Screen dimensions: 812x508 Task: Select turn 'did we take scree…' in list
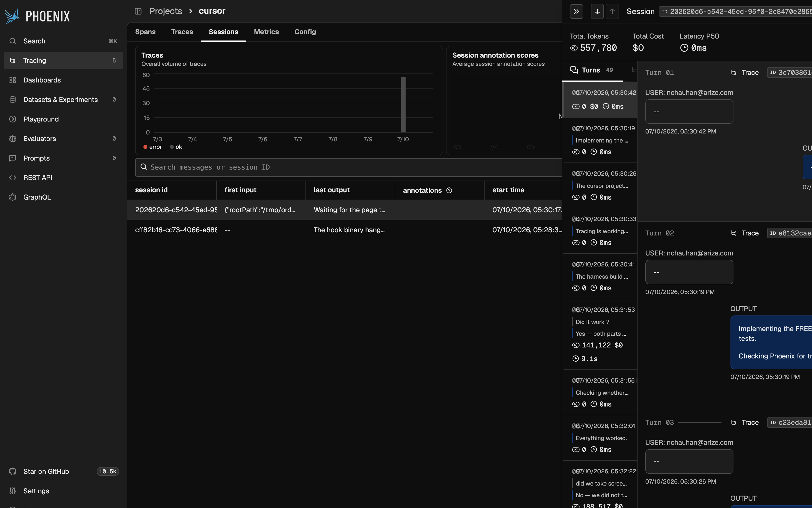point(600,485)
